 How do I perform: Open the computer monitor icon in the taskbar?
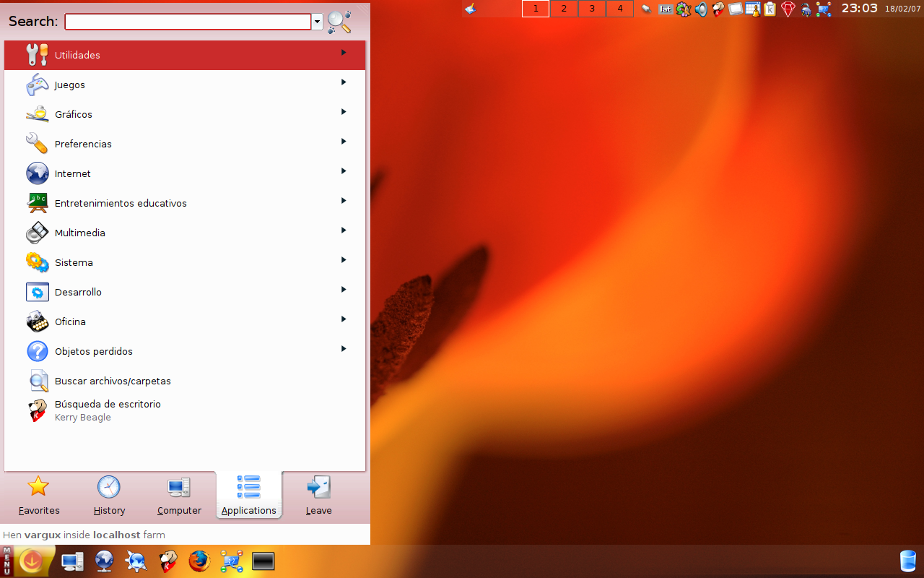72,561
